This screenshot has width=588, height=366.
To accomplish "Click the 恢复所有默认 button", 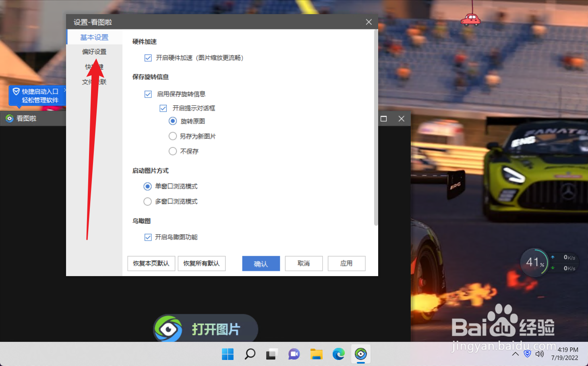I will (x=202, y=263).
